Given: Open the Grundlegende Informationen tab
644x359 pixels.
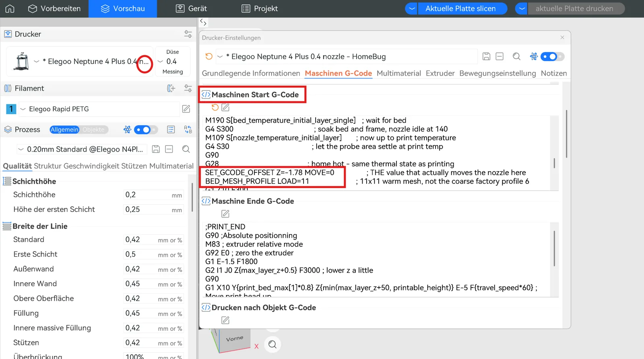Looking at the screenshot, I should pos(251,74).
